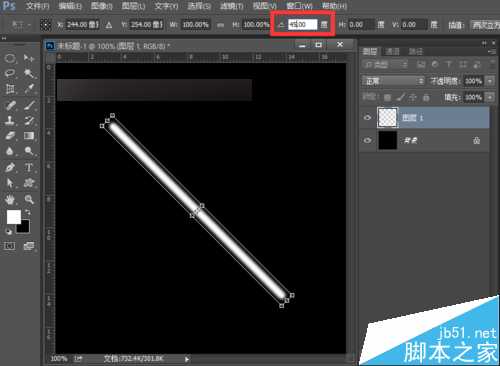Screen dimensions: 500x366
Task: Click the white foreground color swatch
Action: tap(14, 217)
